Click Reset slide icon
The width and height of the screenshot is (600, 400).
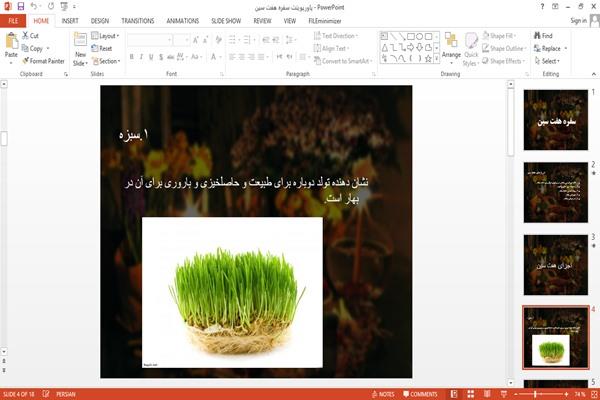(x=95, y=48)
